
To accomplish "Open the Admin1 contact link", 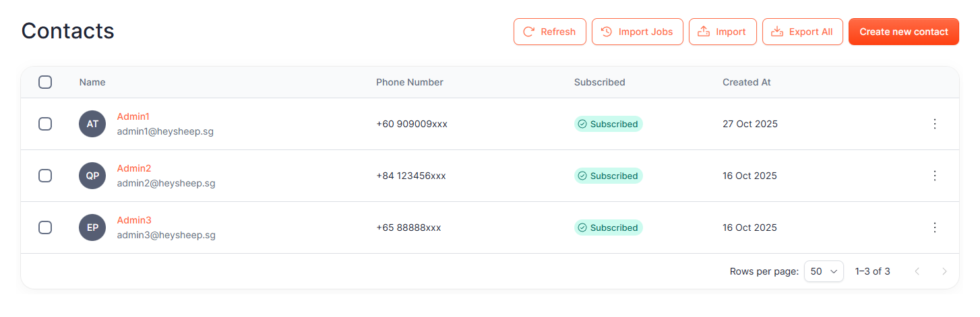I will click(x=133, y=116).
